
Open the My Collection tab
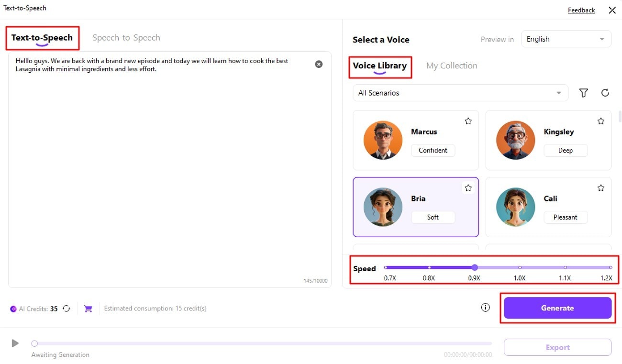(452, 66)
